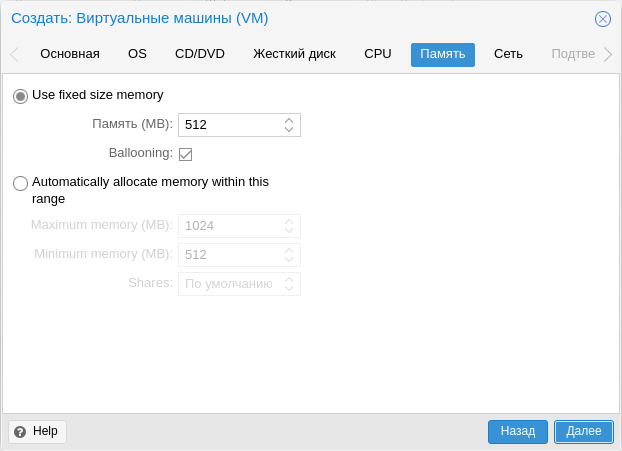Decrease Память (MB) with down arrow
Screen dimensions: 622x451
(289, 129)
